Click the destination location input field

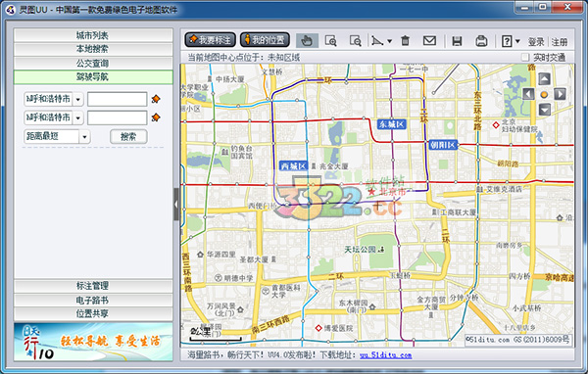tap(117, 117)
